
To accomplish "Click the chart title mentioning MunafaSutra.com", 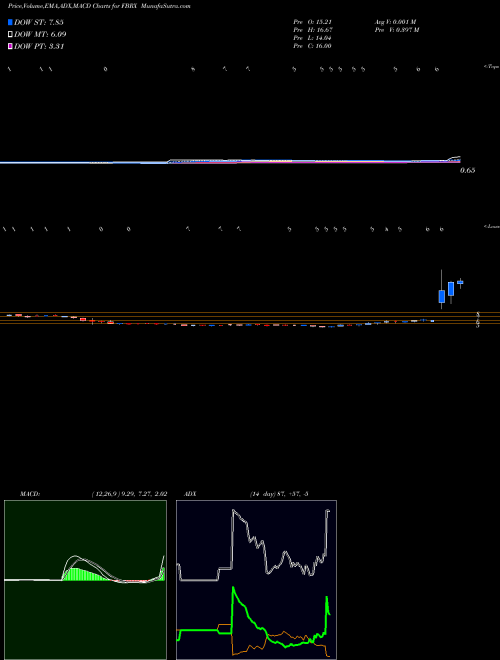I will 99,7.
